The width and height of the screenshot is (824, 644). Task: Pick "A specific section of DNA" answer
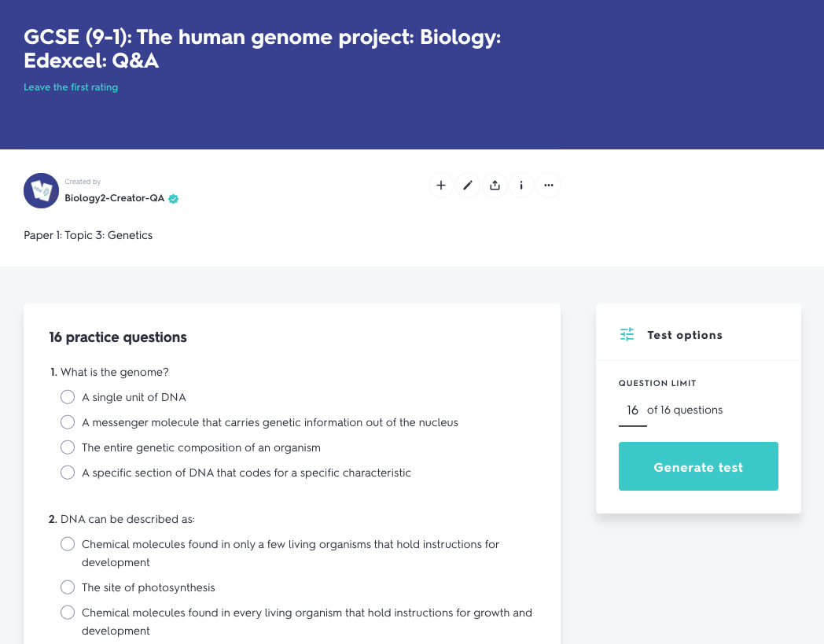coord(68,473)
